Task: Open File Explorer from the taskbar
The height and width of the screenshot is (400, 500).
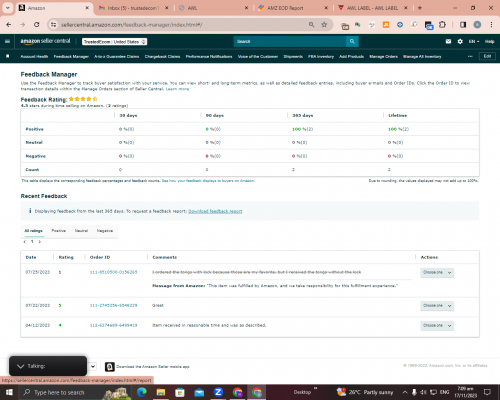Action: point(161,392)
